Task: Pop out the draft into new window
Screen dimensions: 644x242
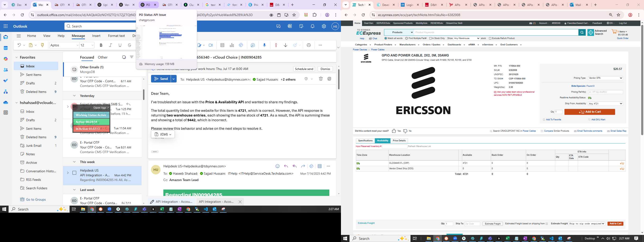Action: pos(330,79)
